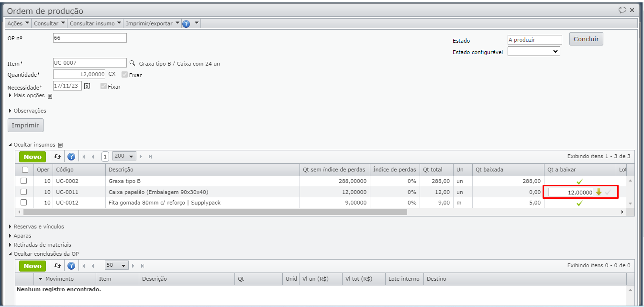Go to next page of conclusões grid
The height and width of the screenshot is (307, 644).
pyautogui.click(x=133, y=266)
